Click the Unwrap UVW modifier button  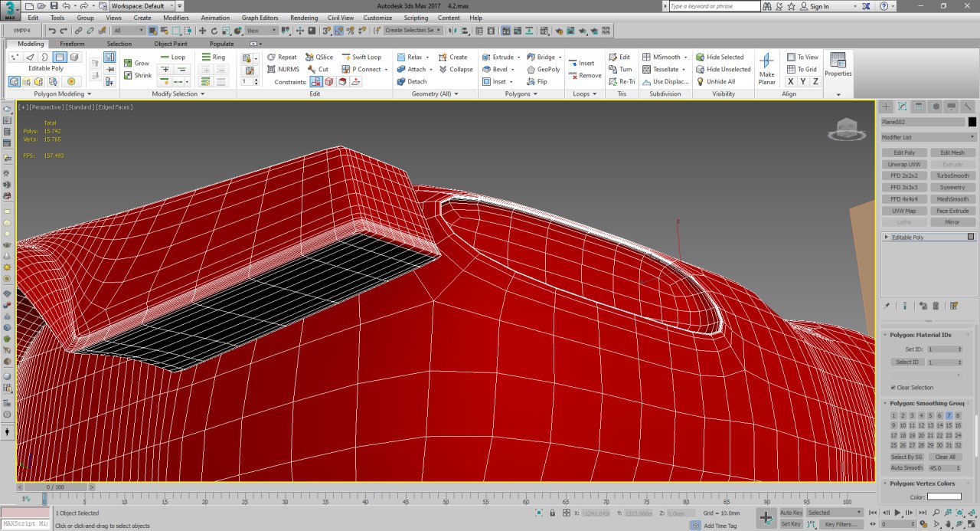point(904,164)
